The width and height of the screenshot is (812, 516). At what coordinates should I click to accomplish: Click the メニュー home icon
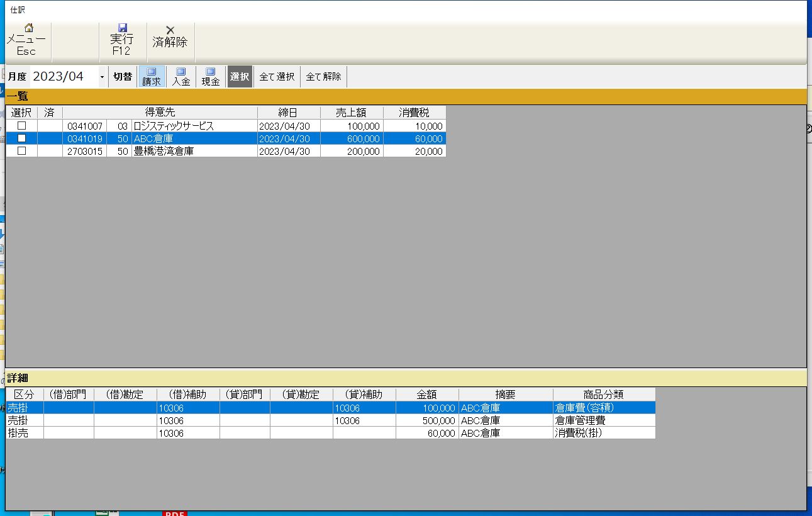pos(28,28)
